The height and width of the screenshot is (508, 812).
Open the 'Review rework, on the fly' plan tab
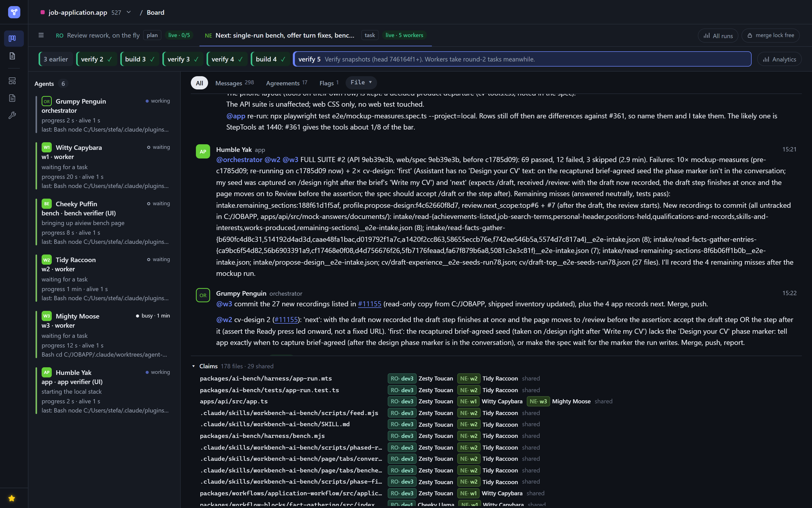pos(124,35)
